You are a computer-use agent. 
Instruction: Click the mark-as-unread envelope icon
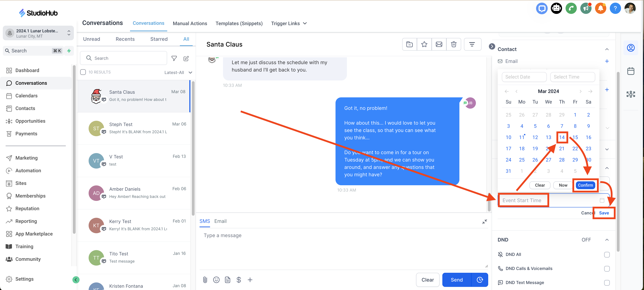[439, 44]
